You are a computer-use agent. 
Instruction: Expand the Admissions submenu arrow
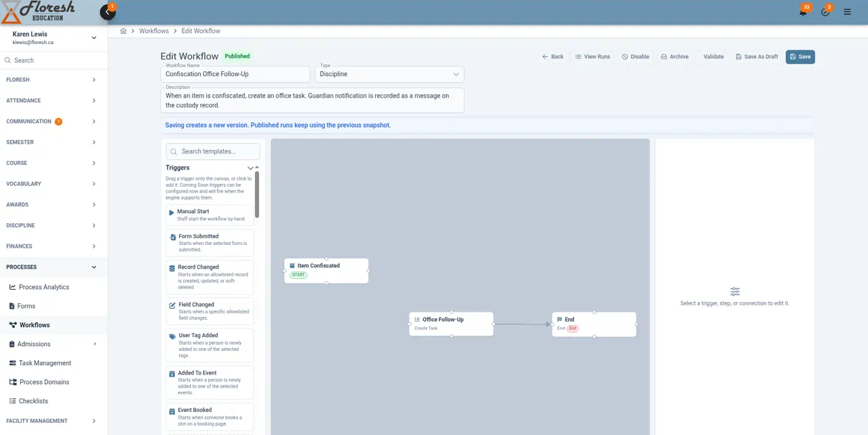click(94, 344)
